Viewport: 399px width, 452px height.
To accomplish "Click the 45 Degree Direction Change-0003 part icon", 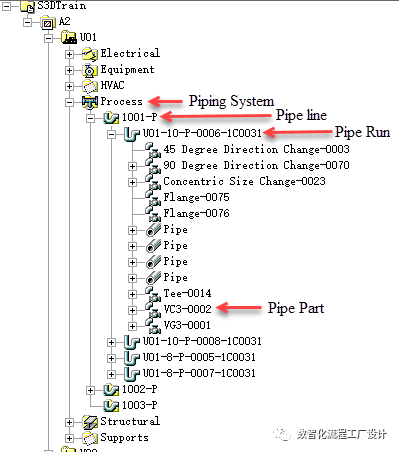I will [x=153, y=150].
